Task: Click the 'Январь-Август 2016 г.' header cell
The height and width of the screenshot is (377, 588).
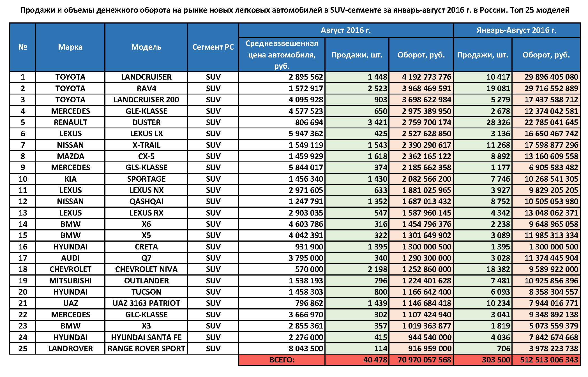Action: pos(516,30)
